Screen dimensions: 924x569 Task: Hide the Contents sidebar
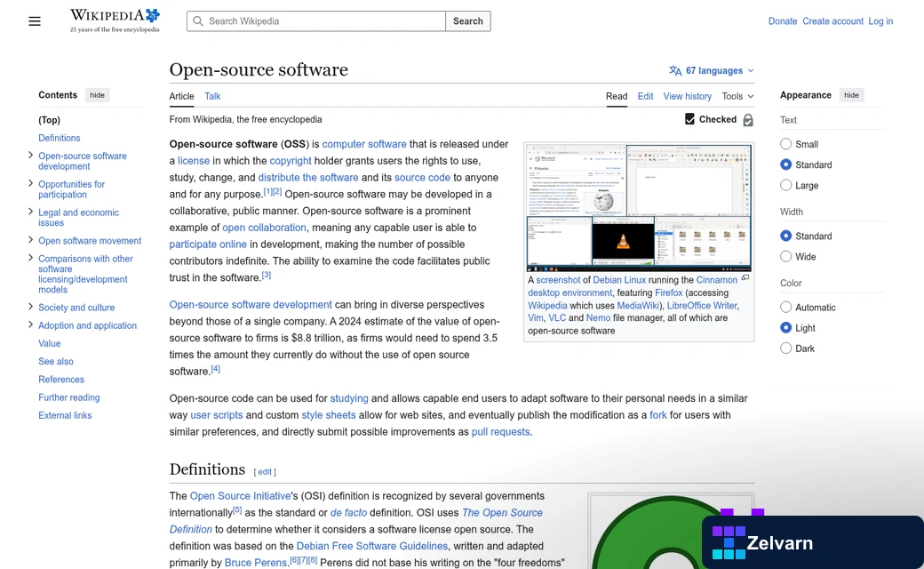[97, 95]
